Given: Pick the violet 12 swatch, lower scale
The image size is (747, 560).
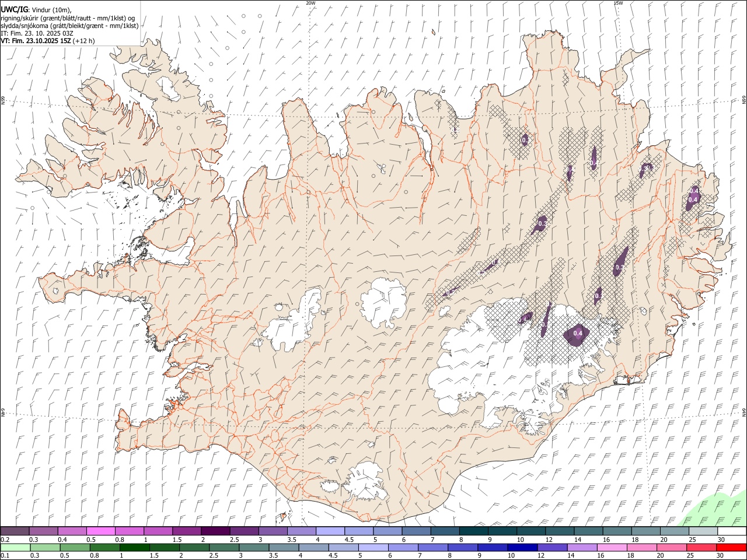Looking at the screenshot, I should tap(551, 548).
